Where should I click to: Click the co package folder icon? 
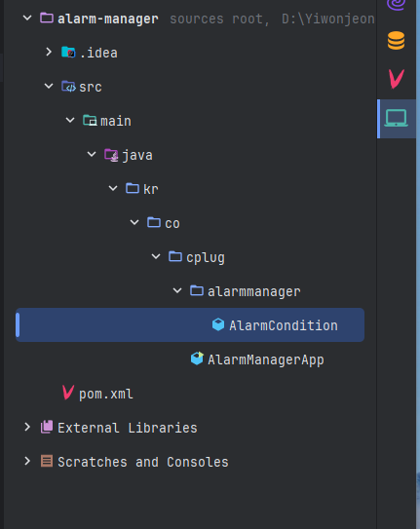click(x=154, y=222)
